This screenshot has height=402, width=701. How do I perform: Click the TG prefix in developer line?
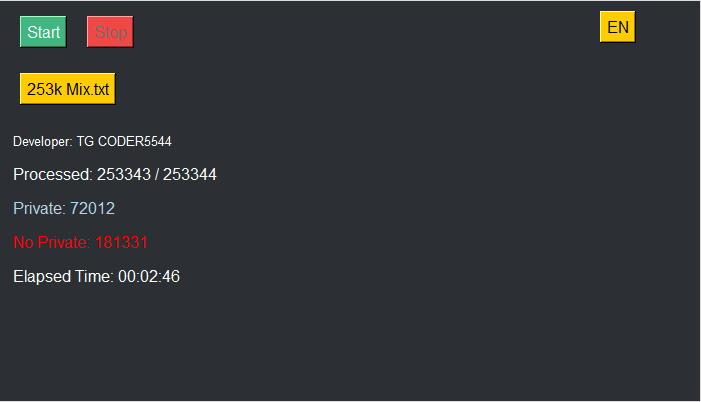(x=85, y=142)
